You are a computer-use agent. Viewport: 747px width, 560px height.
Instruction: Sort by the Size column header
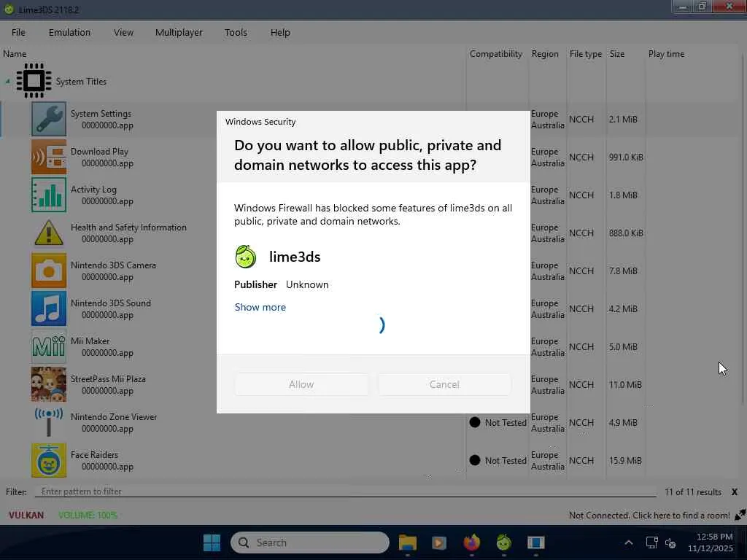pyautogui.click(x=617, y=54)
